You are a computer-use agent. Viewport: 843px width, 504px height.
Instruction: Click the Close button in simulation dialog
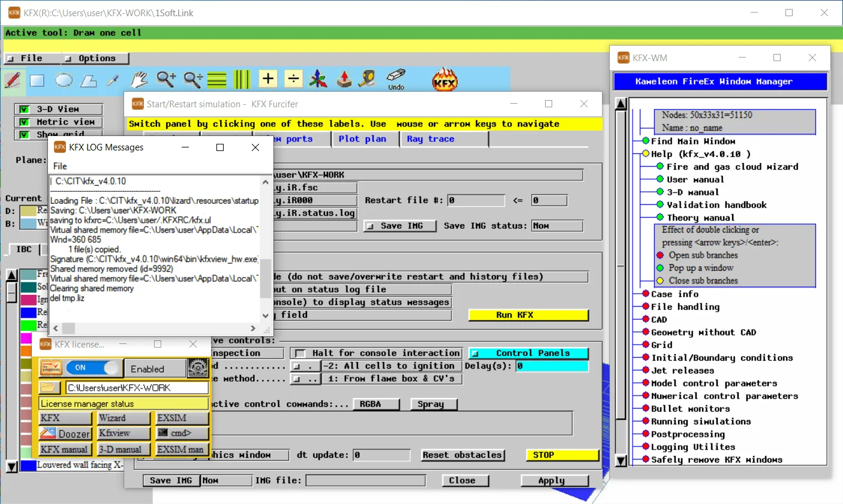[x=466, y=481]
